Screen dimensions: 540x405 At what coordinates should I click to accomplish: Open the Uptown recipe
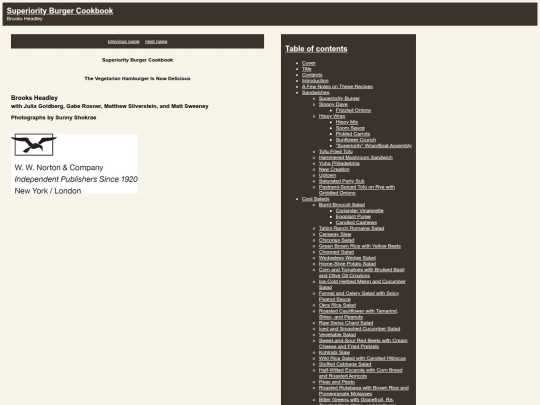327,175
